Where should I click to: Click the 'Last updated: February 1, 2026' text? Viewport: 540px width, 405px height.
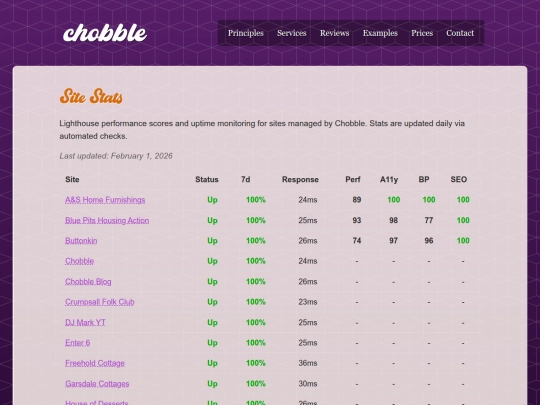(x=116, y=156)
